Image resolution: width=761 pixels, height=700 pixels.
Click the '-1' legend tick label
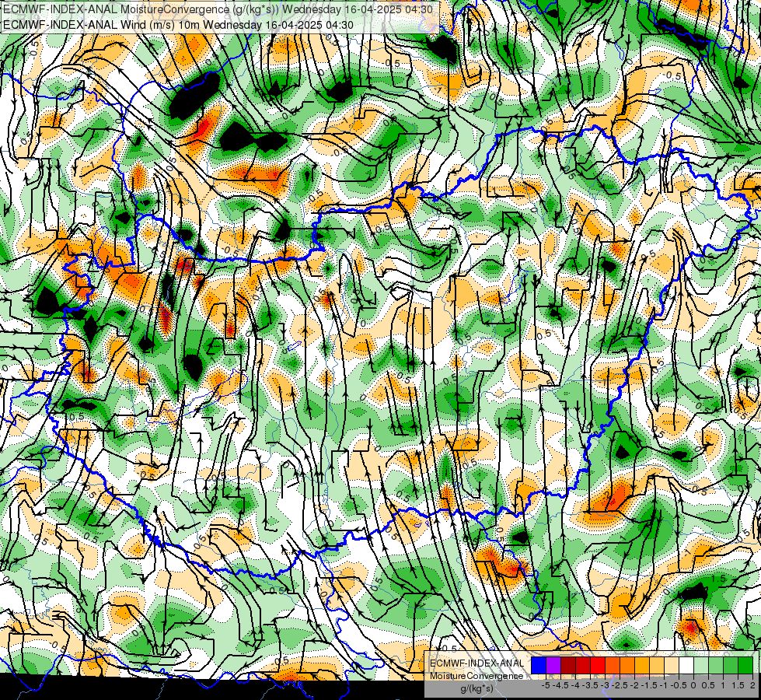click(x=664, y=685)
